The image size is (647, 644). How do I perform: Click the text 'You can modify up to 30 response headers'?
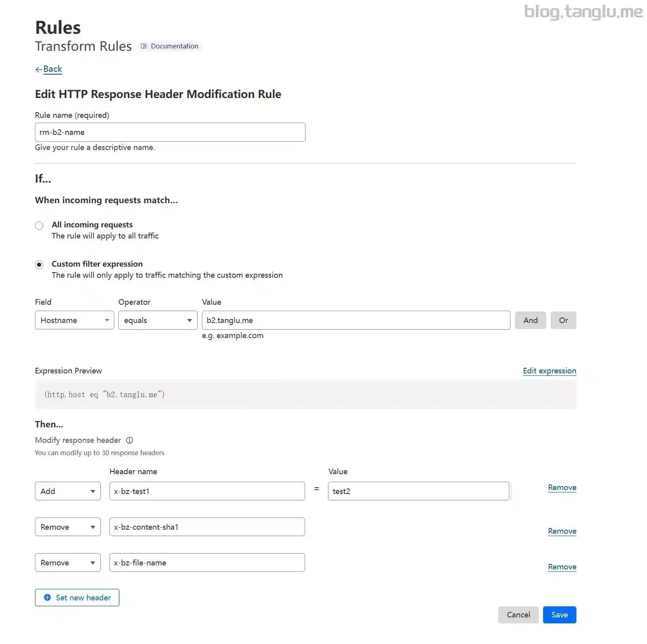(x=100, y=453)
